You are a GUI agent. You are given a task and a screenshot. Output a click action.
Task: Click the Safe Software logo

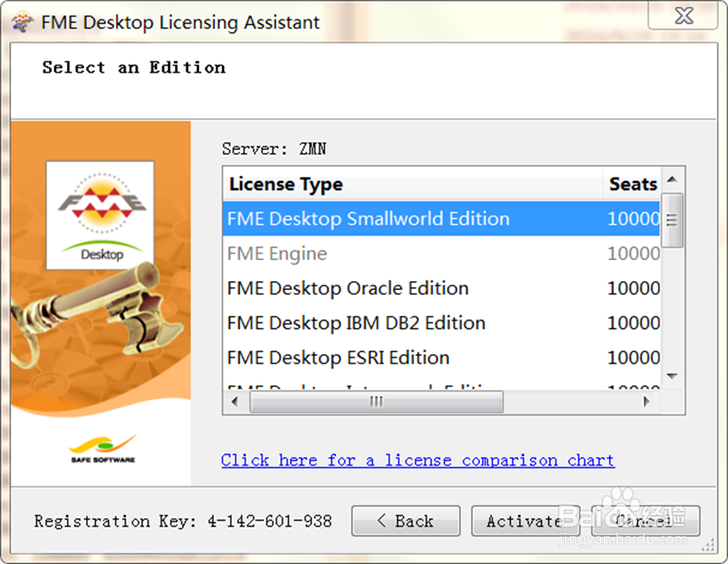click(x=103, y=448)
